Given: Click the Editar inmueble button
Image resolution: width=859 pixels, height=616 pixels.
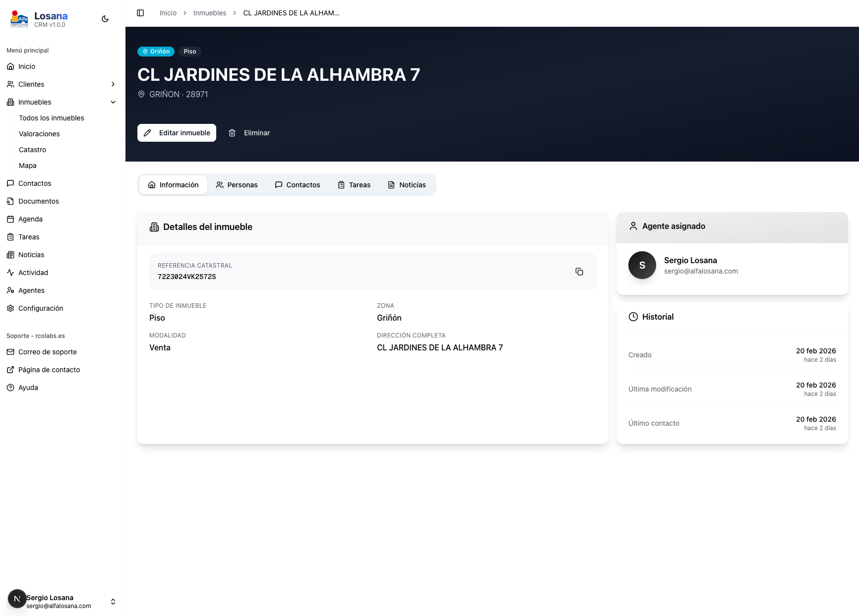Looking at the screenshot, I should point(177,133).
